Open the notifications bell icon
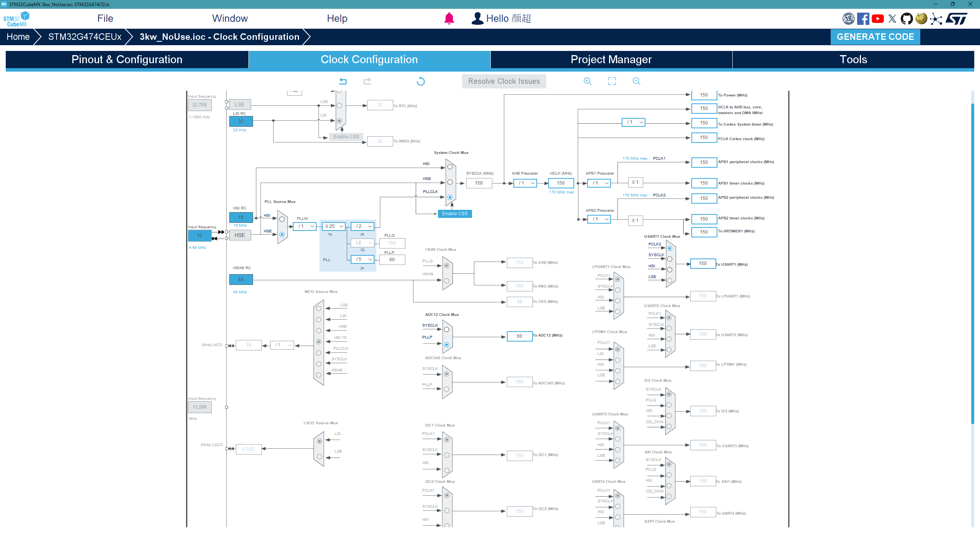 point(449,18)
